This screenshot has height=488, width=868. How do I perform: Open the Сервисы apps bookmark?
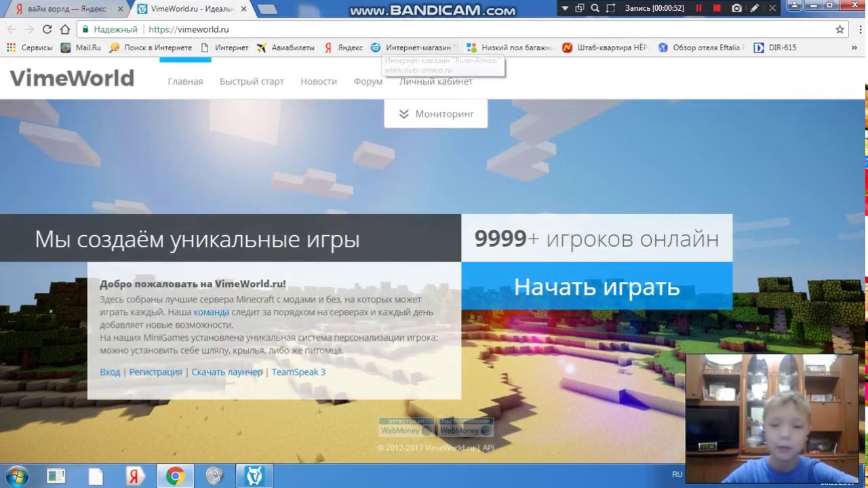click(30, 47)
